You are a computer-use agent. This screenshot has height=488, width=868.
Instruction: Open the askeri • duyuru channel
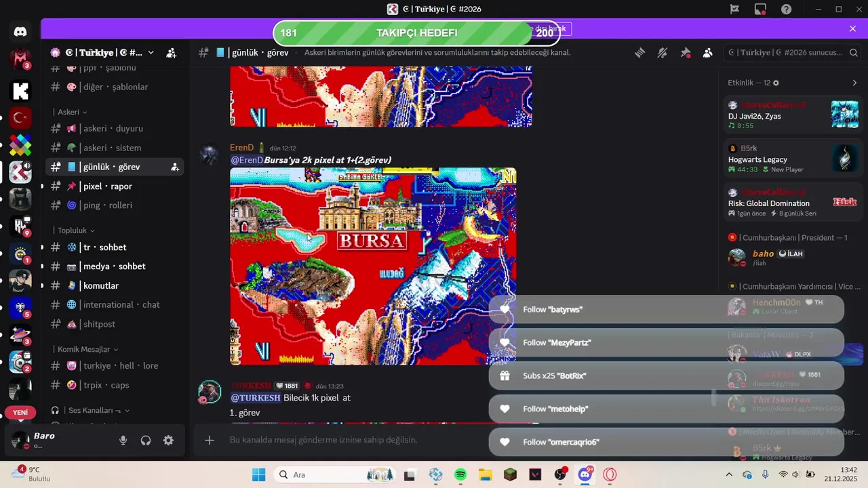tap(114, 128)
